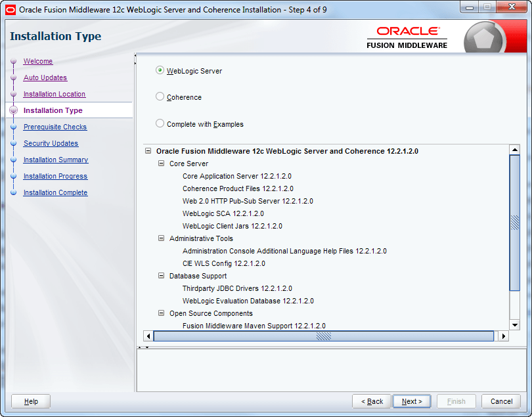Click the component tree vertical scrollbar thumb

point(515,223)
